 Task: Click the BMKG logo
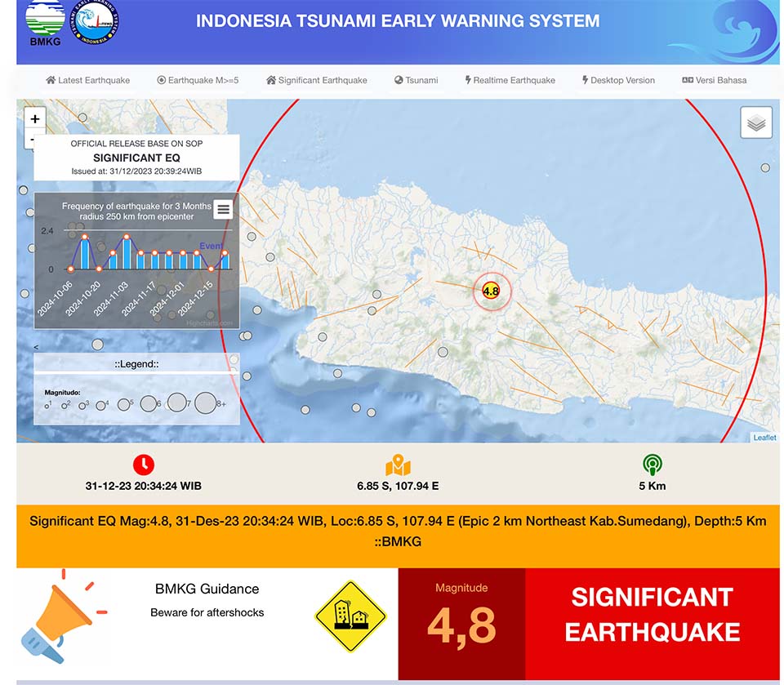pyautogui.click(x=43, y=24)
